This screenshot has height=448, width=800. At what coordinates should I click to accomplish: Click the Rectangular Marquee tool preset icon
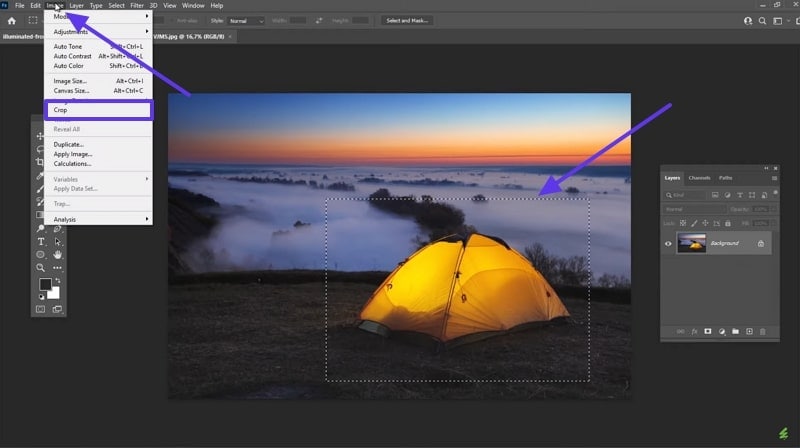click(x=33, y=20)
